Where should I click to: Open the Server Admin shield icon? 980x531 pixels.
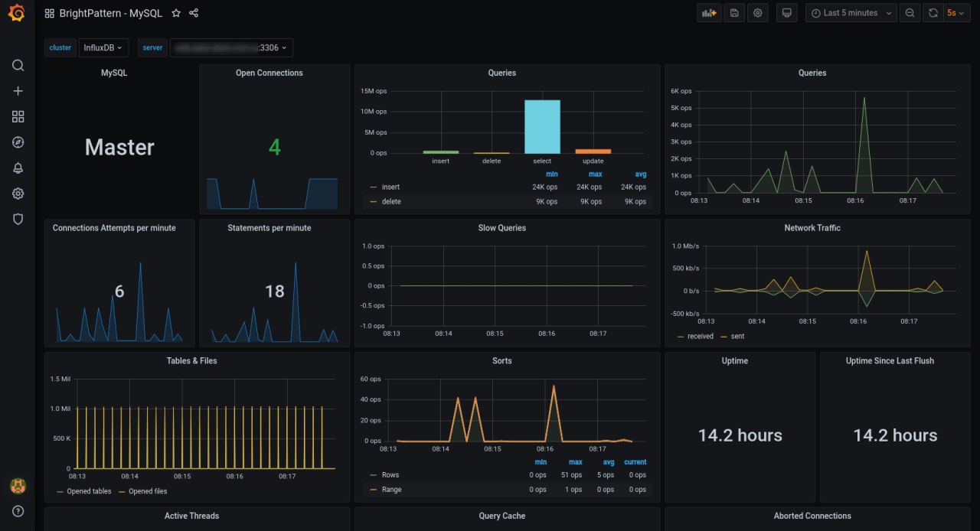[18, 219]
